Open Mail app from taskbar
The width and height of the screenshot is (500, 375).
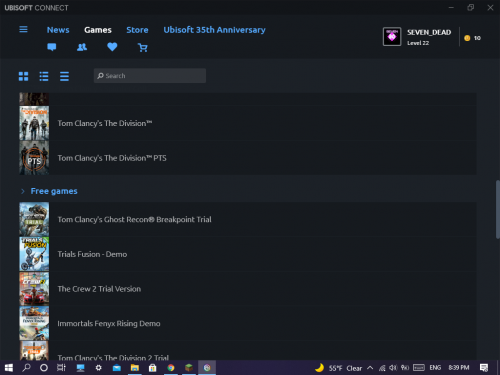pyautogui.click(x=117, y=368)
